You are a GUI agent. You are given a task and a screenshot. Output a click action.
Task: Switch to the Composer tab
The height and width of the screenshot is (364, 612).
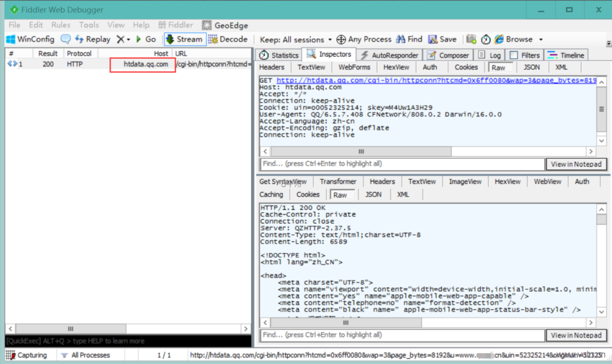click(x=448, y=55)
